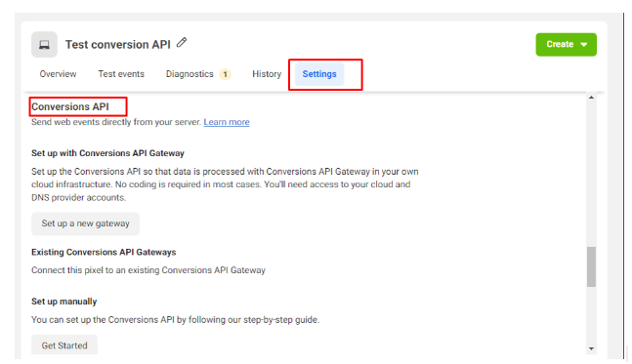Click the Set up manually heading

tap(64, 302)
